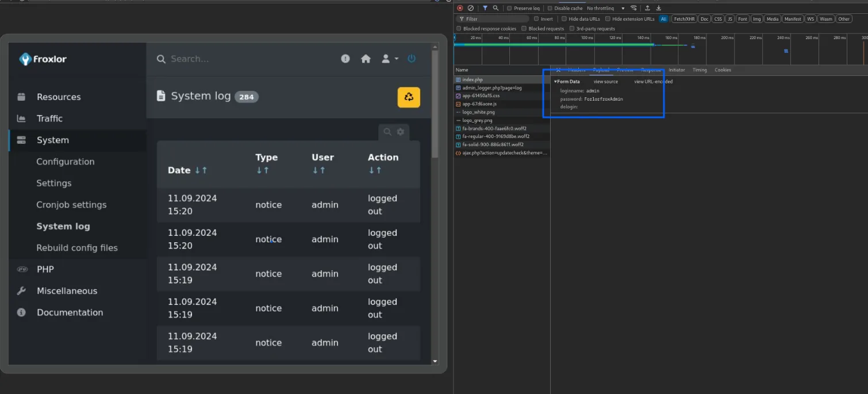868x394 pixels.
Task: Open DevTools network search with the magnifier icon
Action: [496, 8]
